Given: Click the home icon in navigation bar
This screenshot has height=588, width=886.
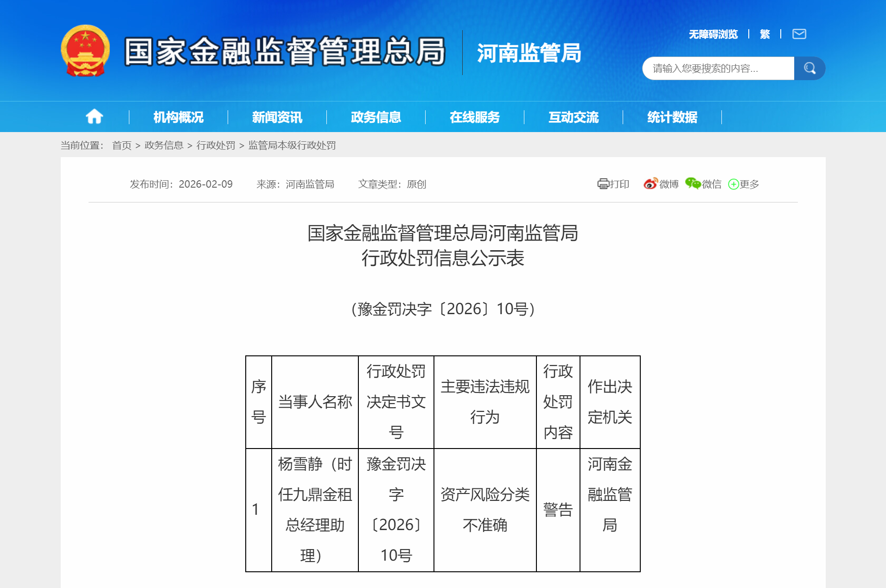Looking at the screenshot, I should 94,117.
